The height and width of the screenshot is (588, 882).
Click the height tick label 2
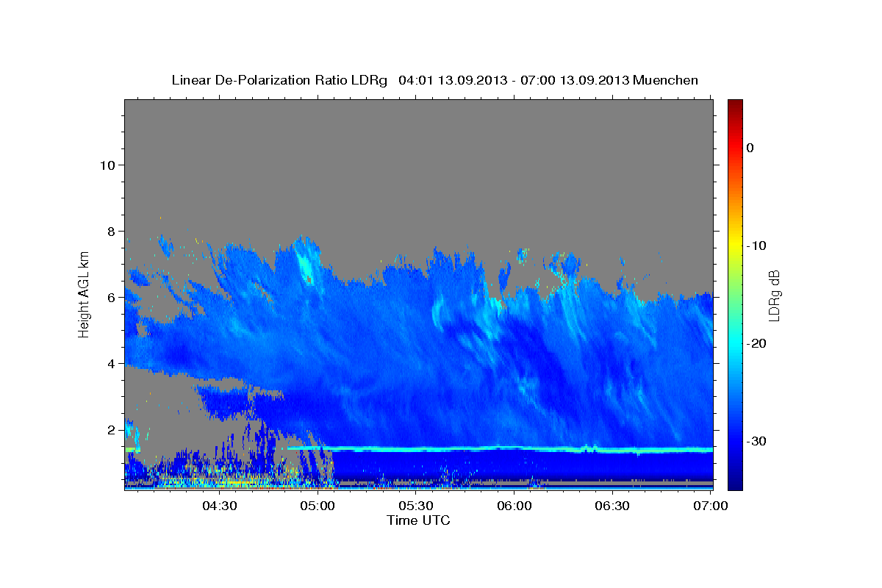[x=112, y=429]
